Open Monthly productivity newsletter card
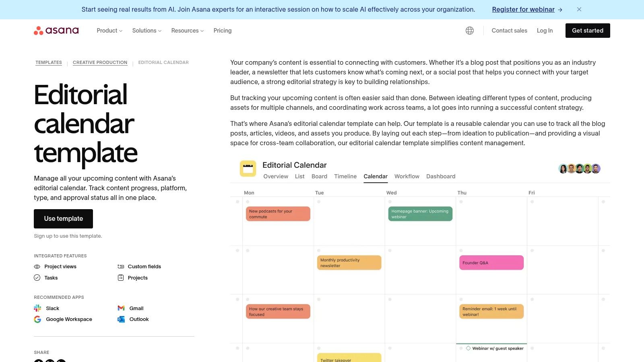Screen dimensions: 644x362 coord(349,263)
